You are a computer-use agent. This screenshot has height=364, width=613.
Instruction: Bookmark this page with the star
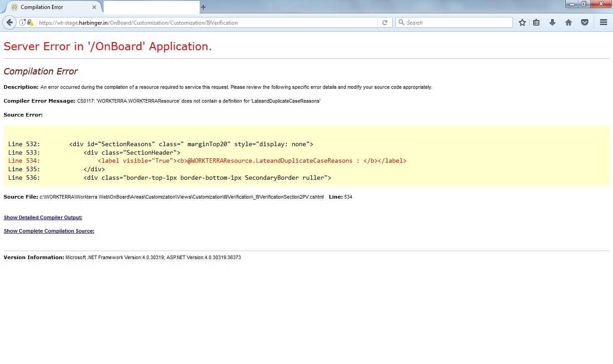click(522, 22)
